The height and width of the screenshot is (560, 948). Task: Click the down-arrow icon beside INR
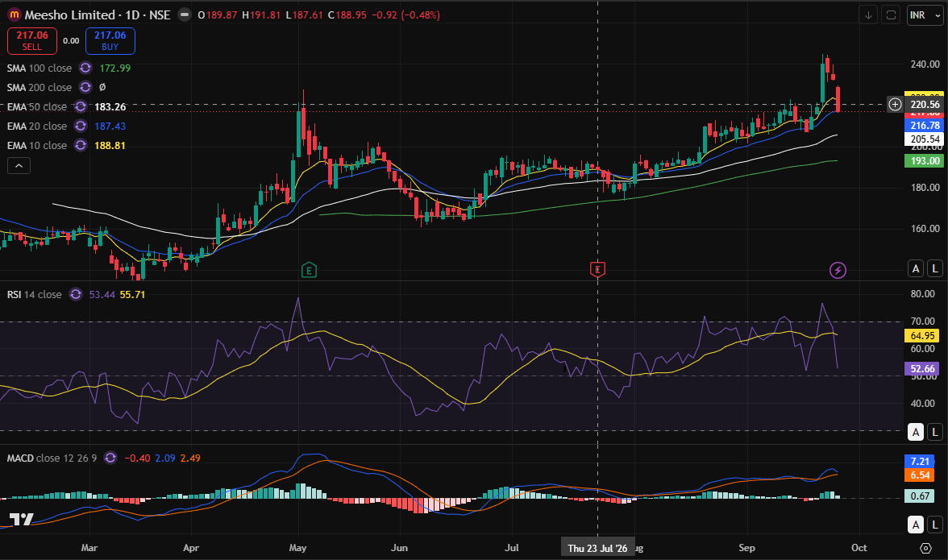(868, 15)
